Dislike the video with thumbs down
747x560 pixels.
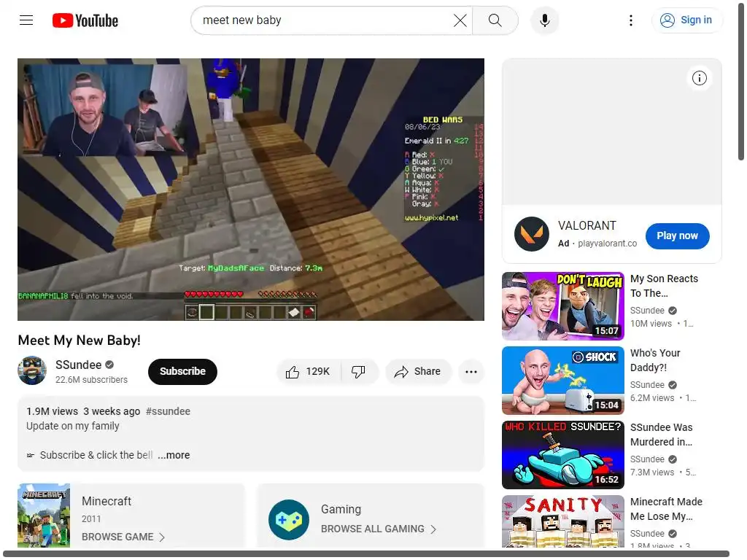point(359,371)
